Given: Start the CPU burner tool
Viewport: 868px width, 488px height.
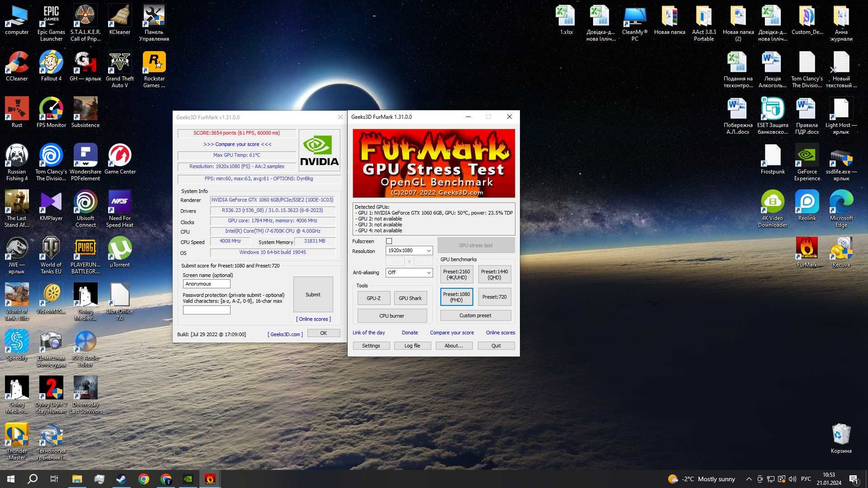Looking at the screenshot, I should pos(392,316).
